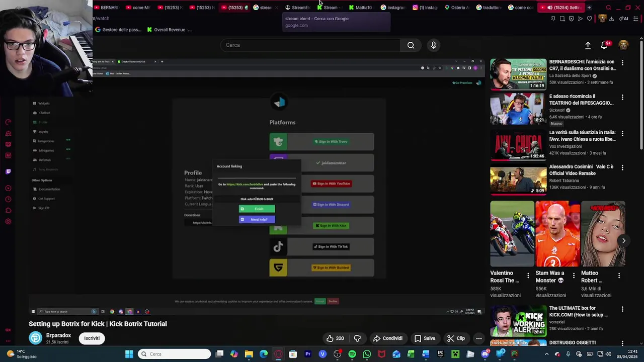
Task: Open History clock icon in Opera sidebar
Action: click(x=8, y=199)
